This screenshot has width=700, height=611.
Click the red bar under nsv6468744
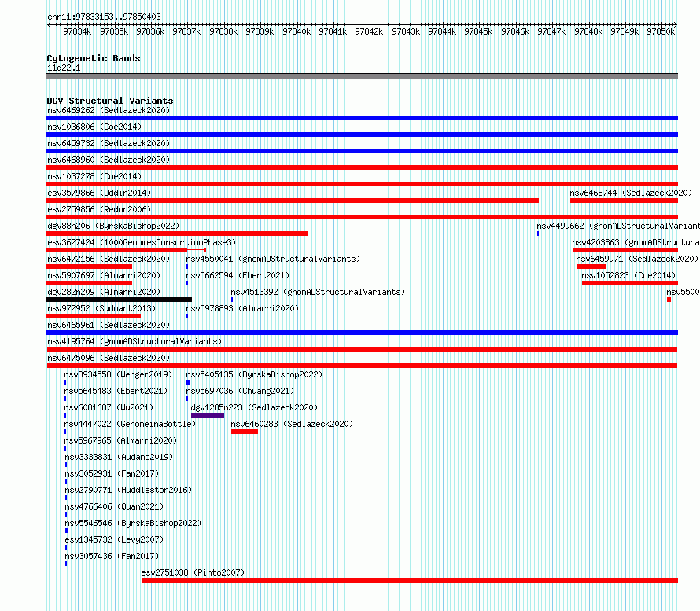624,201
